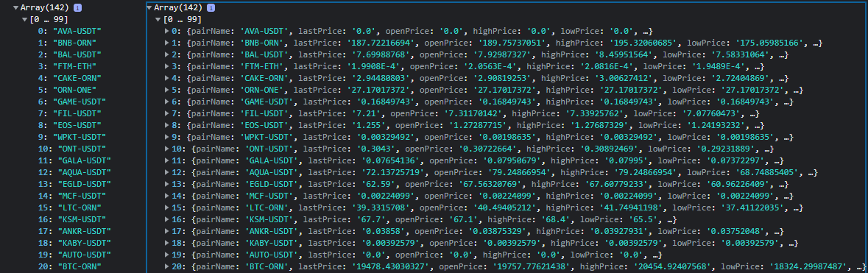Collapse the Array(142) of pair name strings
The height and width of the screenshot is (273, 868).
[15, 8]
